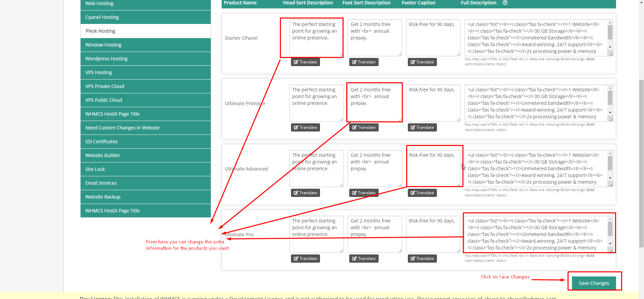Click Ultimate Pro Full Description textarea

(x=536, y=234)
